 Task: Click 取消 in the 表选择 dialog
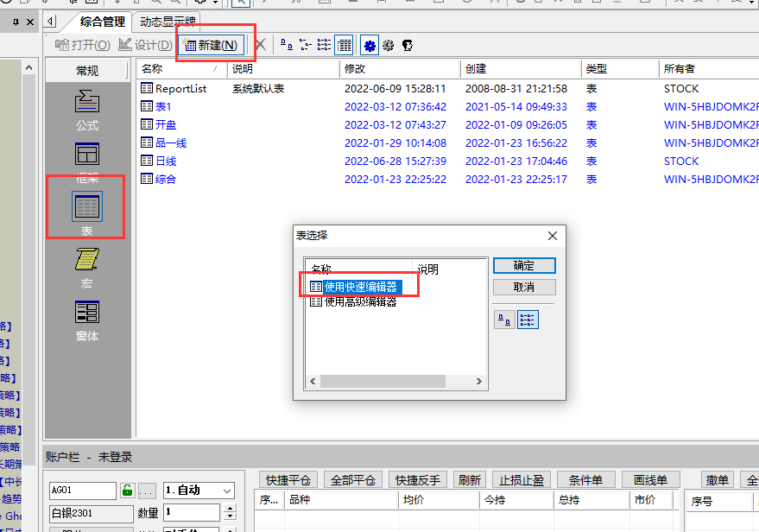click(x=524, y=287)
